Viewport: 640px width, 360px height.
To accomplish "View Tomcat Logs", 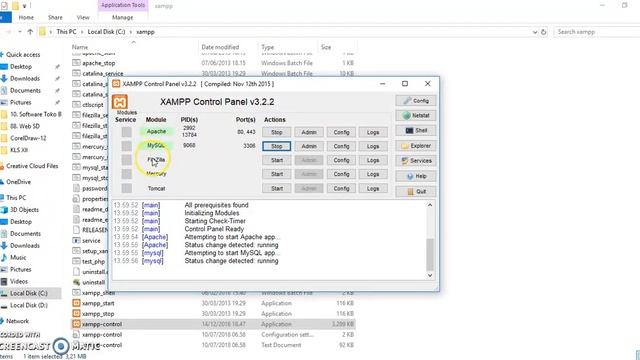I will coord(373,188).
